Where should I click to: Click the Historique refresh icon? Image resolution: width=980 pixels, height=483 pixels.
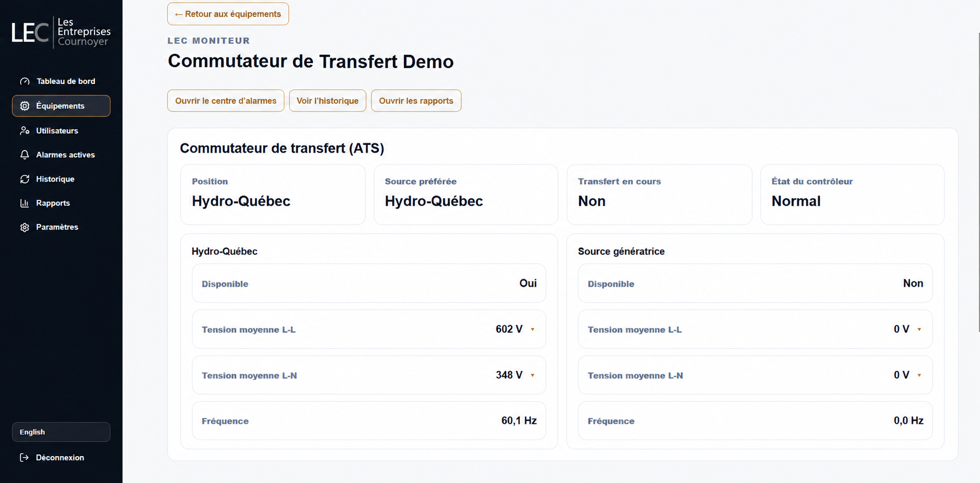click(x=25, y=179)
